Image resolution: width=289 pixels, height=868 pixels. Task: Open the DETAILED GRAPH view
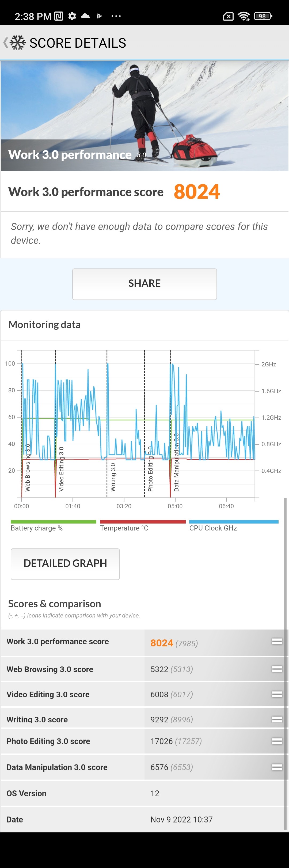[x=65, y=564]
